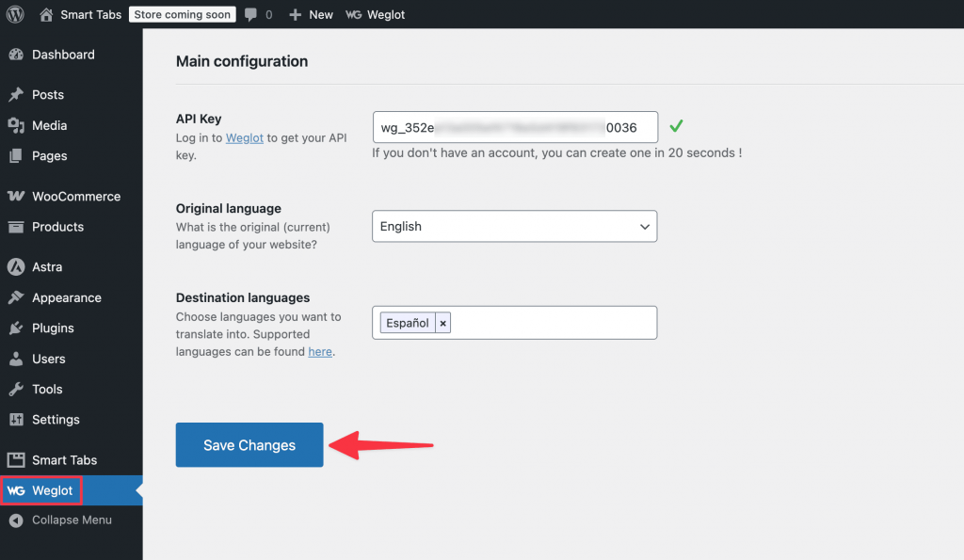Remove the Español destination language
The height and width of the screenshot is (560, 964).
coord(442,323)
